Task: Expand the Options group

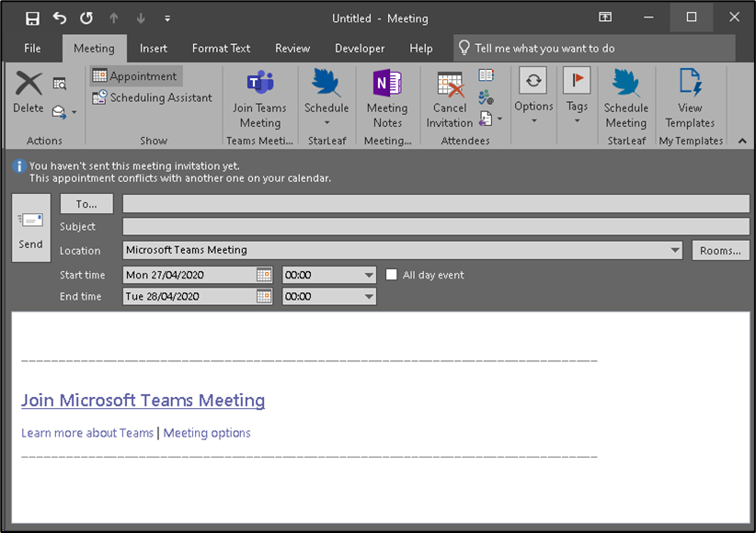Action: (x=533, y=96)
